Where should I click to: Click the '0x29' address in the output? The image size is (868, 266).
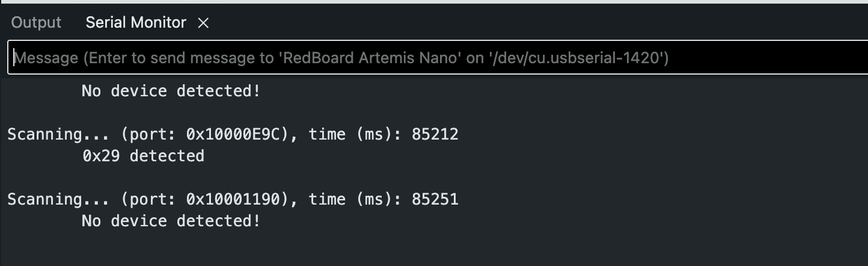click(100, 156)
